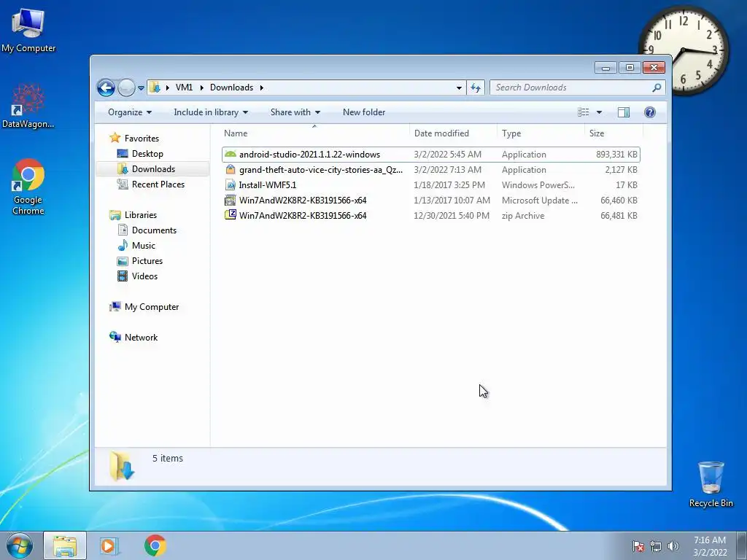Change your view icon button
747x560 pixels.
coord(583,112)
